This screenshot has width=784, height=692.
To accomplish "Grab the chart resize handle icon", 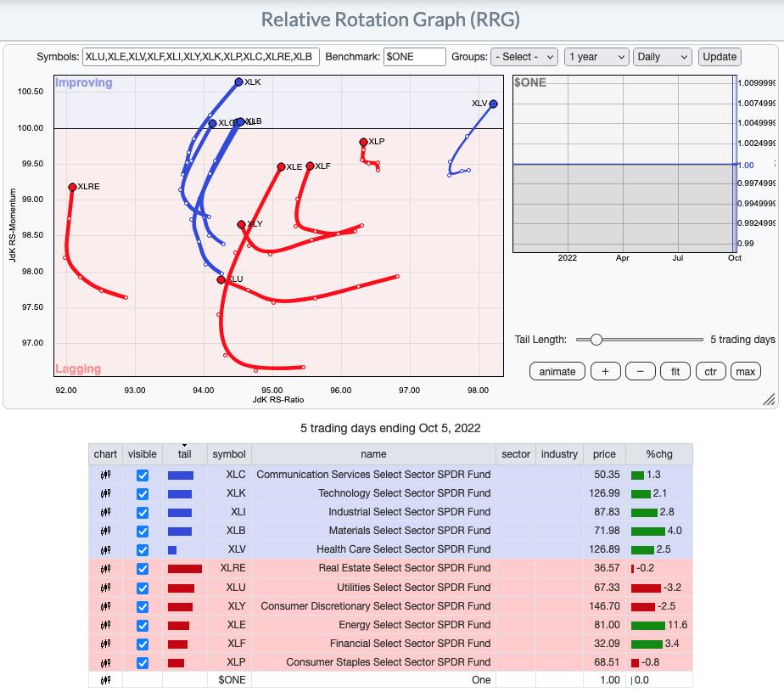I will [x=769, y=399].
